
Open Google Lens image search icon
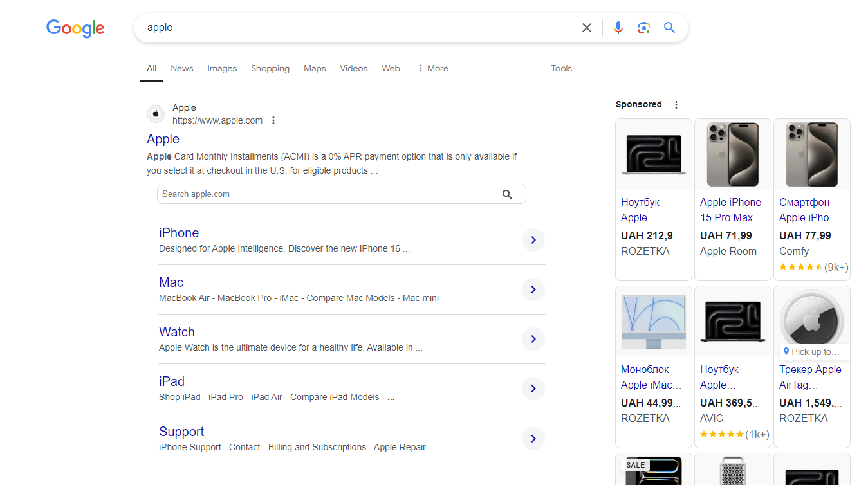tap(644, 28)
